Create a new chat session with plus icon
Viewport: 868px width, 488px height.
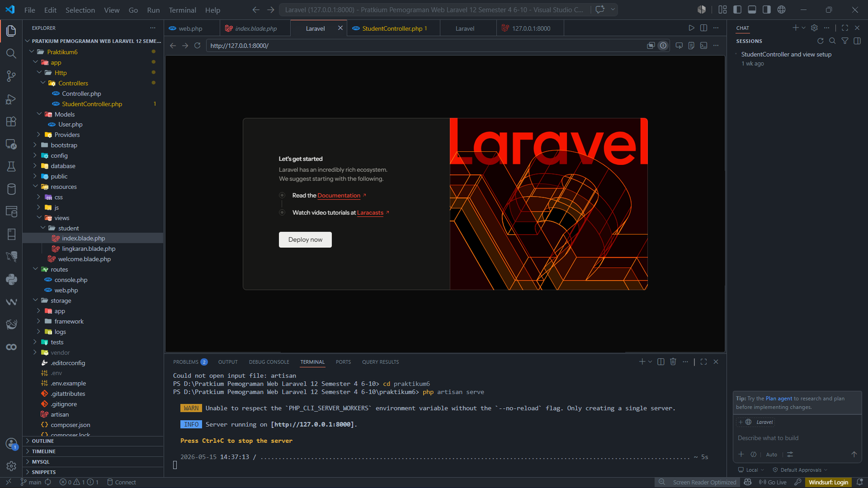click(x=795, y=28)
